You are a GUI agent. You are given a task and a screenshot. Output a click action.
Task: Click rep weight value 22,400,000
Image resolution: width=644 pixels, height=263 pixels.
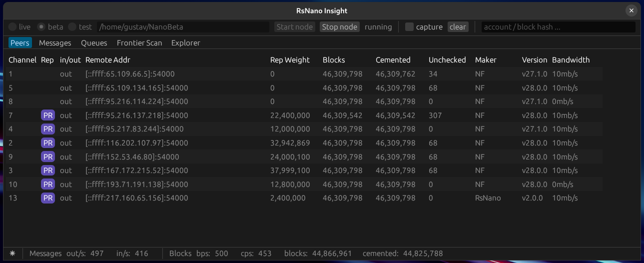[x=290, y=115]
